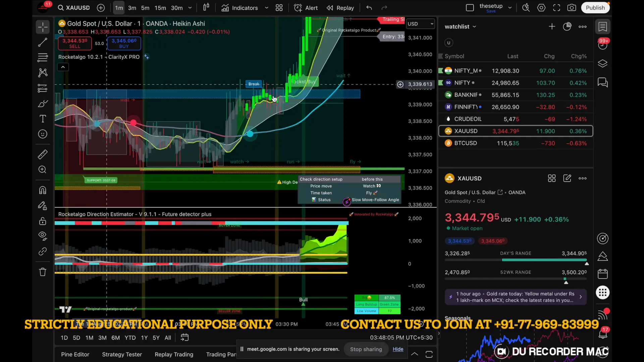The image size is (644, 362).
Task: Select the 30m timeframe
Action: click(x=177, y=8)
